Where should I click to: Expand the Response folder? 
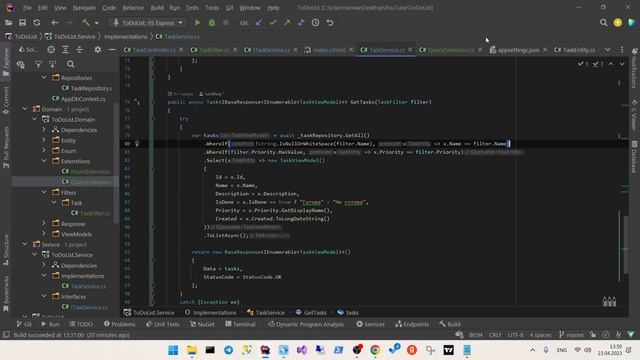pyautogui.click(x=44, y=223)
